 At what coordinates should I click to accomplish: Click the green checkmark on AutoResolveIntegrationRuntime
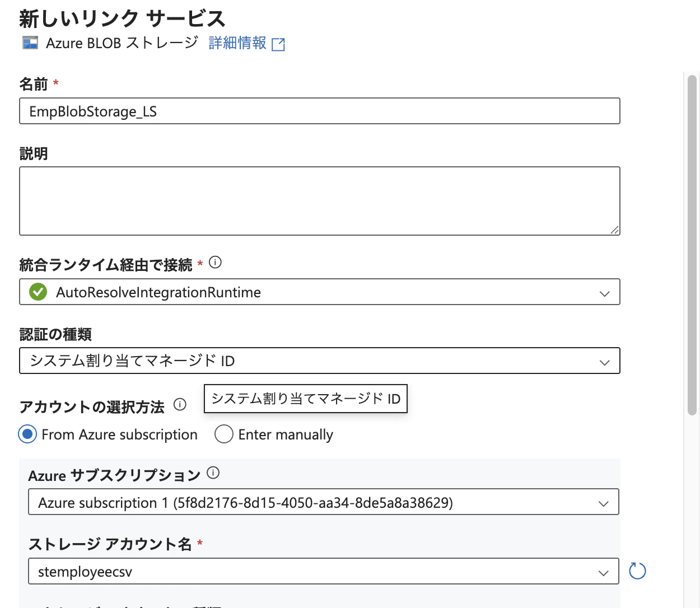(38, 292)
